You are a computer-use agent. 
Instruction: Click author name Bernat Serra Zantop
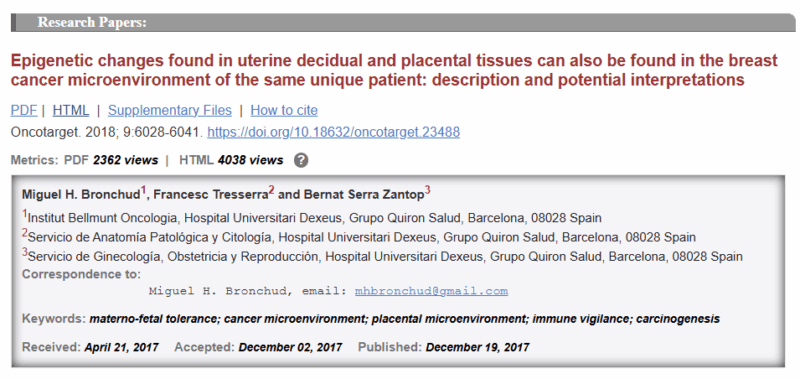(x=364, y=194)
